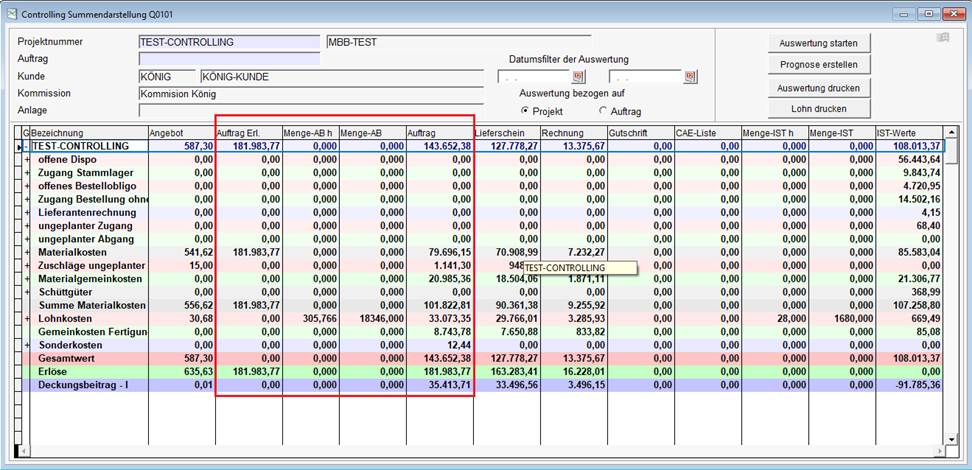Click the vertical scrollbar up arrow
The width and height of the screenshot is (972, 470).
click(952, 132)
